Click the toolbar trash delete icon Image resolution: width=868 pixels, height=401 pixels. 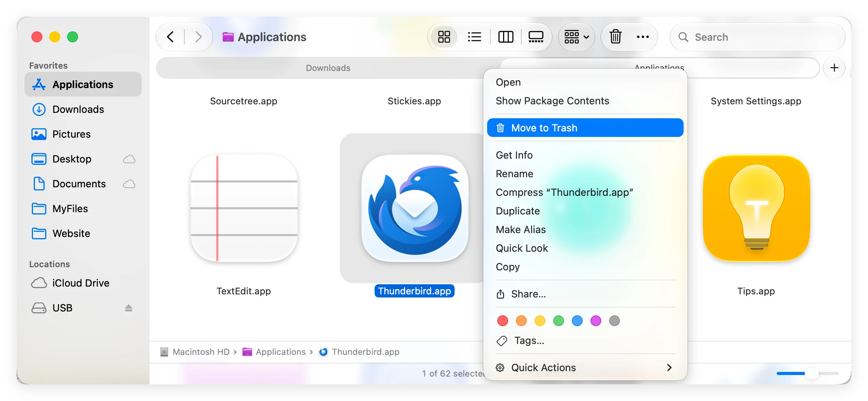(616, 37)
